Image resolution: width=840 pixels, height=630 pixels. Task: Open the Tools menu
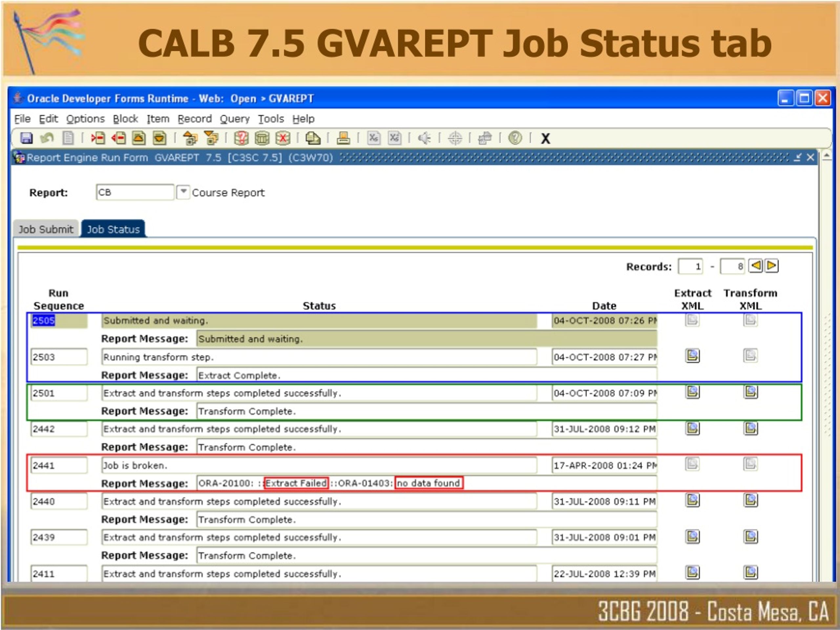[x=271, y=119]
